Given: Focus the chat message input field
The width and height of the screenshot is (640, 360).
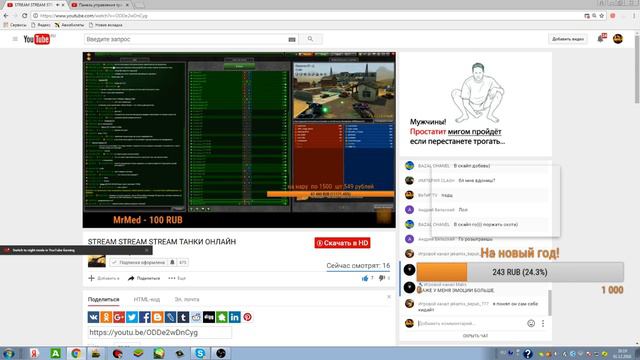Looking at the screenshot, I should (x=470, y=323).
